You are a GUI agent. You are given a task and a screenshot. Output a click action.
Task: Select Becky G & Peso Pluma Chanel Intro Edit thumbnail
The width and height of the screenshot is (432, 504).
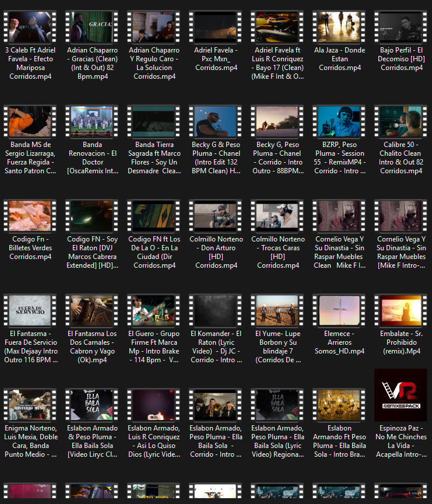click(x=216, y=121)
